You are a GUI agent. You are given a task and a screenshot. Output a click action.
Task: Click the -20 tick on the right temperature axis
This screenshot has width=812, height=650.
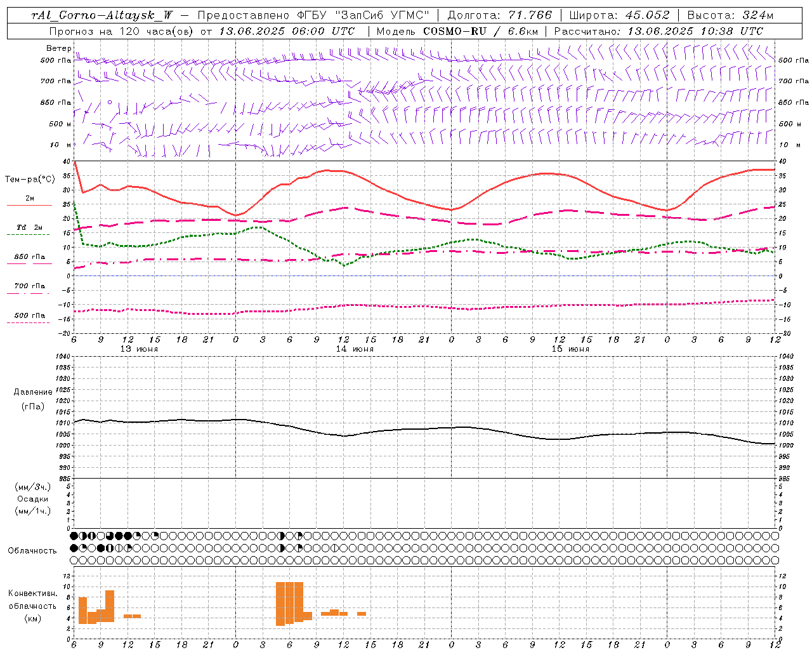(784, 333)
